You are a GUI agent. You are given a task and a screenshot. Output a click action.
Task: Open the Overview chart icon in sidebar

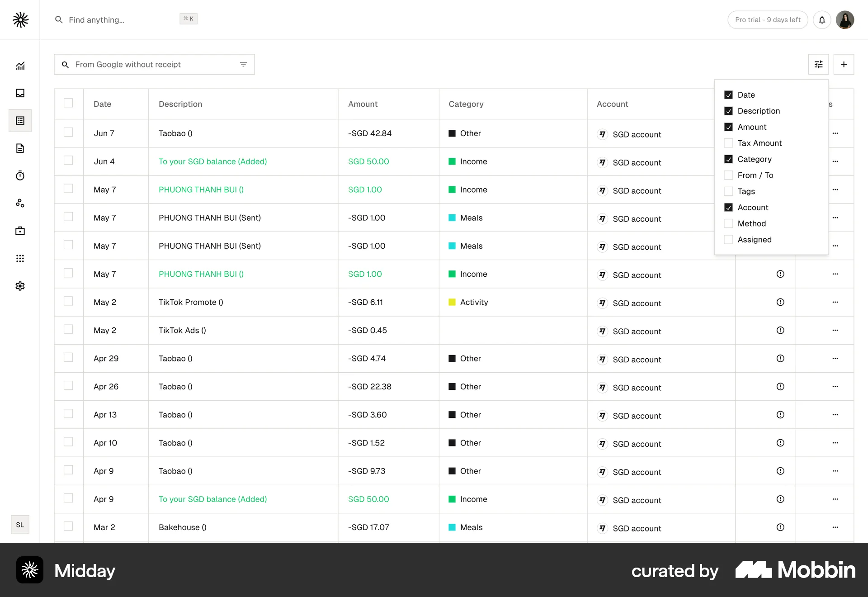pos(20,66)
